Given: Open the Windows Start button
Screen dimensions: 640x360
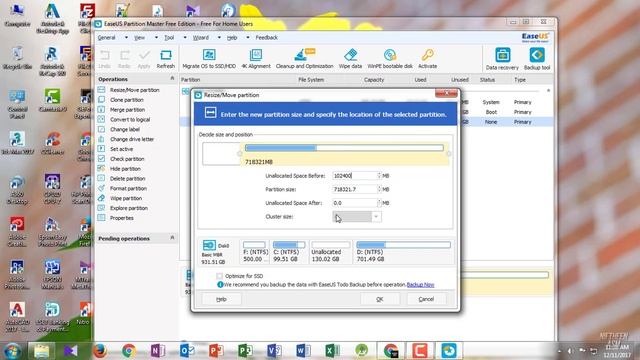Looking at the screenshot, I should point(12,351).
